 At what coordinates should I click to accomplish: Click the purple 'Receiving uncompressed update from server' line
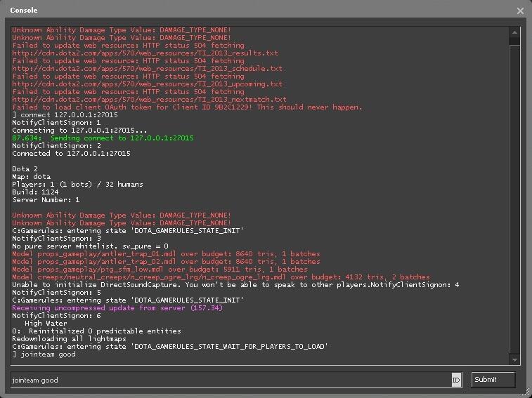[117, 308]
